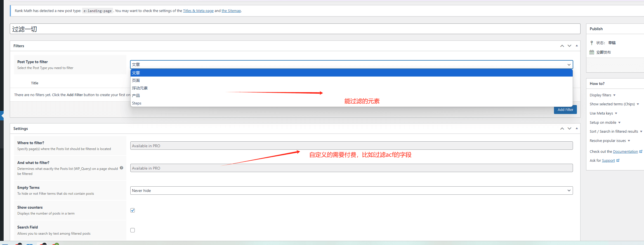Click help icon beside And what to filter
The height and width of the screenshot is (245, 644).
[121, 168]
